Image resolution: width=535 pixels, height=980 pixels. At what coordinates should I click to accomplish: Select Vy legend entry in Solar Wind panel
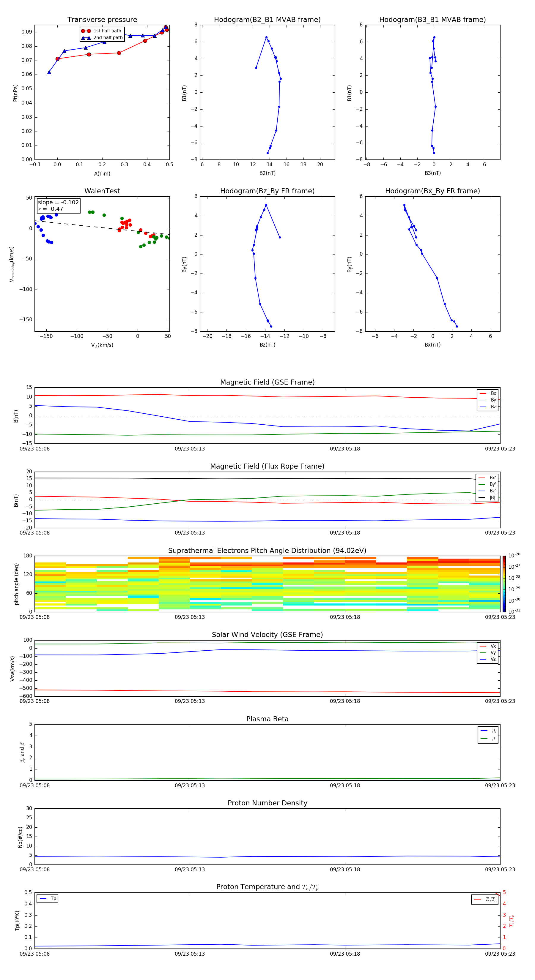[x=488, y=652]
